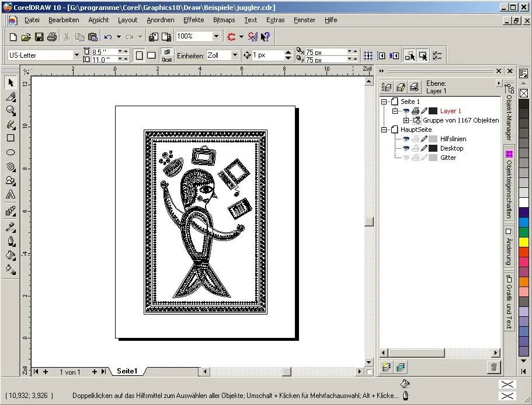The width and height of the screenshot is (532, 405).
Task: Collapse the HauptSeite tree node
Action: (384, 130)
